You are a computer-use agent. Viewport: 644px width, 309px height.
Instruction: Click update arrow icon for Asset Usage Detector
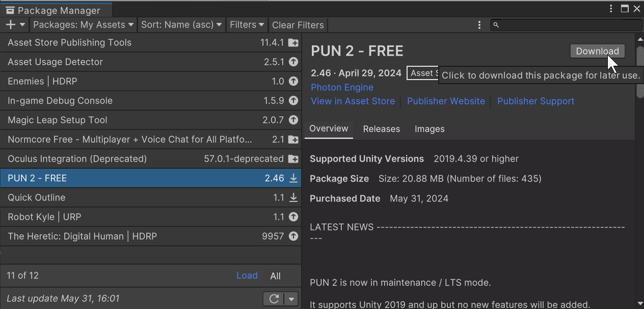pos(293,62)
